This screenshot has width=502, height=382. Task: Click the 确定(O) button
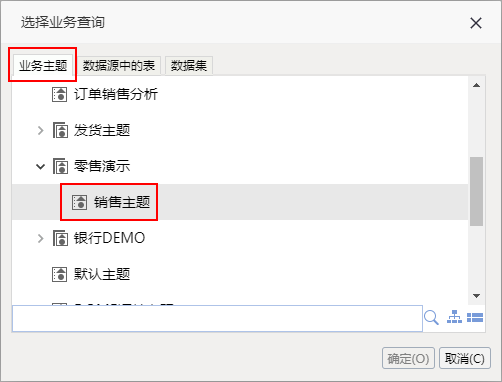[x=408, y=358]
